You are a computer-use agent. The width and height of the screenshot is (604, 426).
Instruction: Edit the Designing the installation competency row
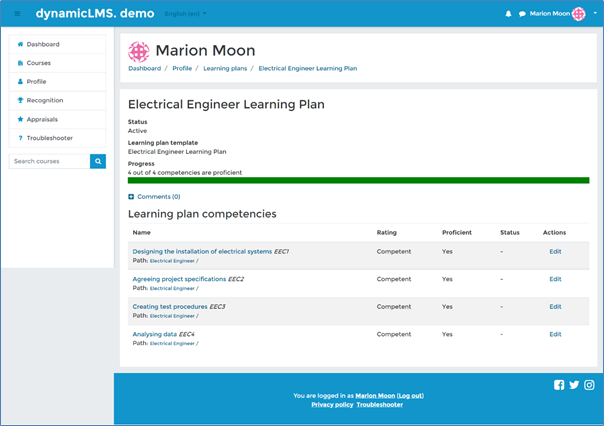tap(555, 252)
